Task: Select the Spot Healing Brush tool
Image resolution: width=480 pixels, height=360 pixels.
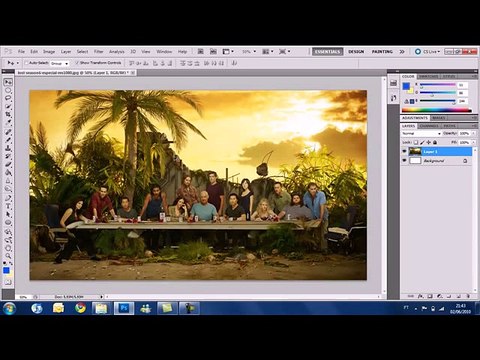Action: pos(8,132)
